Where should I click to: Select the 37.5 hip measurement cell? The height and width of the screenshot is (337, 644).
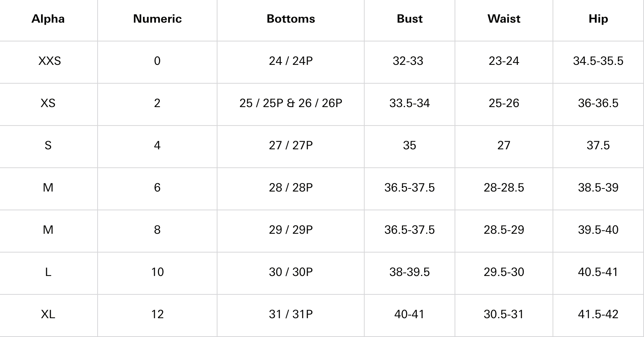pyautogui.click(x=598, y=145)
